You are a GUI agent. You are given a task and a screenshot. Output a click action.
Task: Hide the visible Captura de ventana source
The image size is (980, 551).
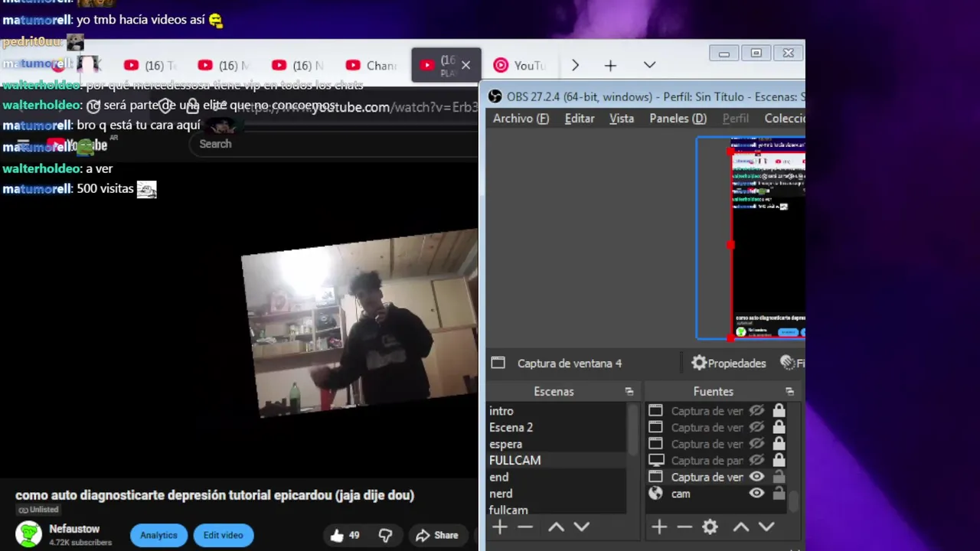(x=756, y=477)
